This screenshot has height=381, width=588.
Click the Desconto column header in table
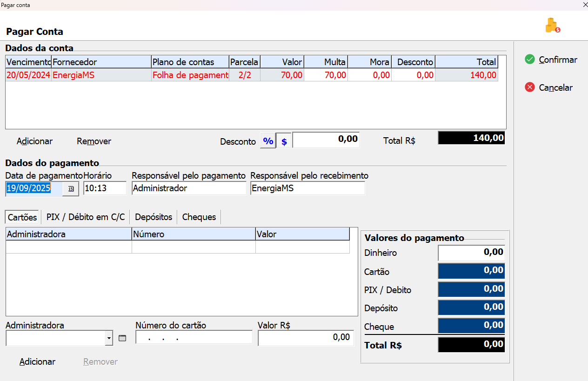click(x=413, y=62)
